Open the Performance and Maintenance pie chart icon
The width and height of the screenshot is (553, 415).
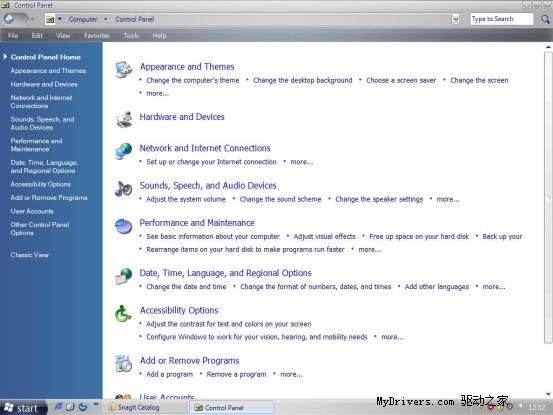pyautogui.click(x=123, y=226)
